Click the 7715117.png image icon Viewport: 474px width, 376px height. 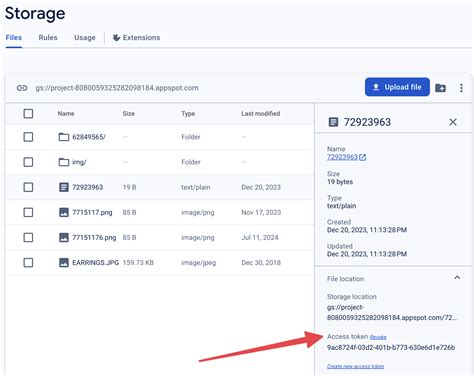[64, 212]
